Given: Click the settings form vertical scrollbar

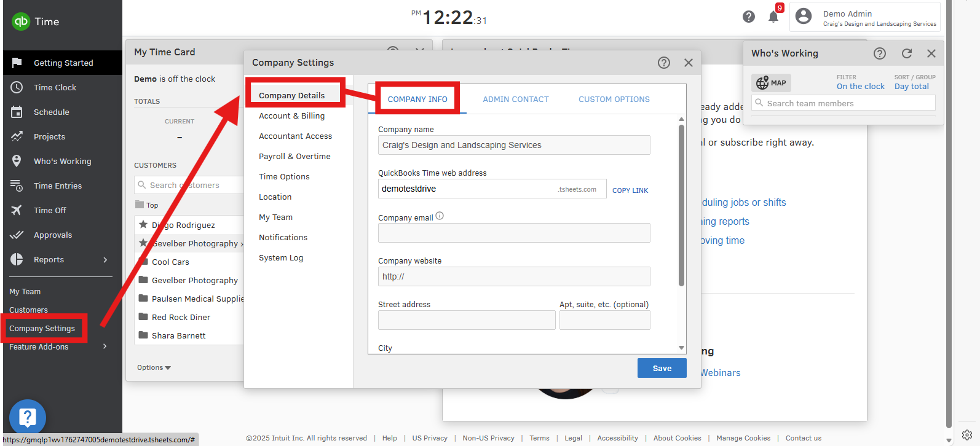Looking at the screenshot, I should click(x=681, y=206).
